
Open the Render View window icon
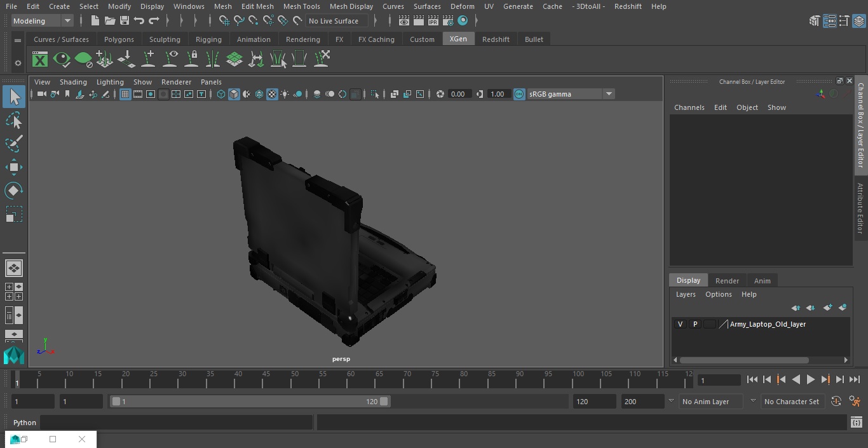coord(404,21)
